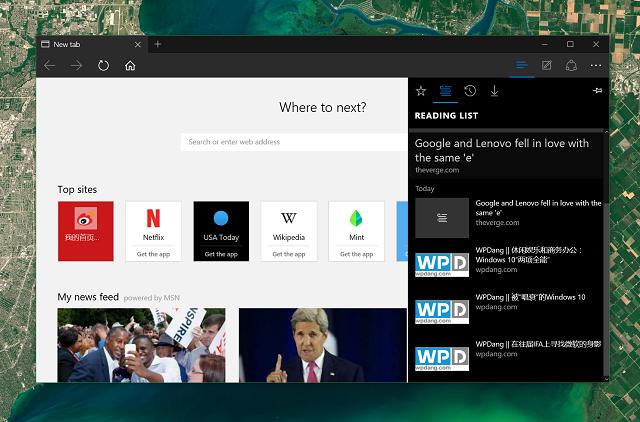Minimize the Edge window
640x422 pixels.
[544, 44]
